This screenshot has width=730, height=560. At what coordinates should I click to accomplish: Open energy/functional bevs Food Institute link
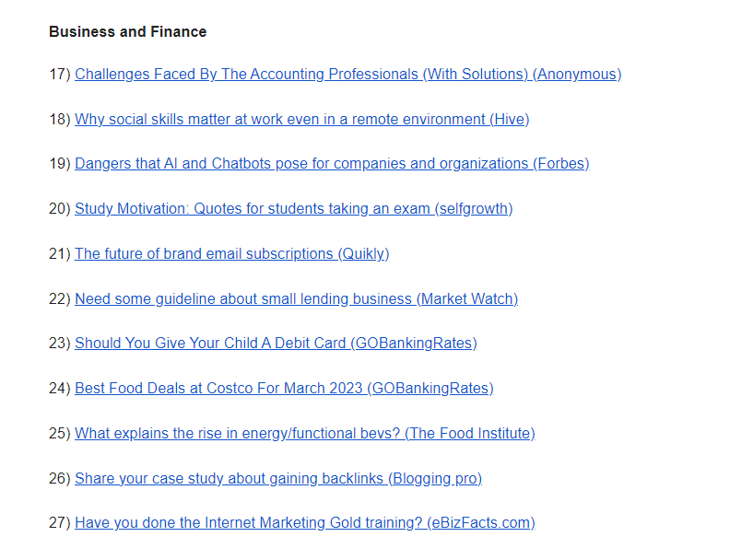click(x=305, y=433)
